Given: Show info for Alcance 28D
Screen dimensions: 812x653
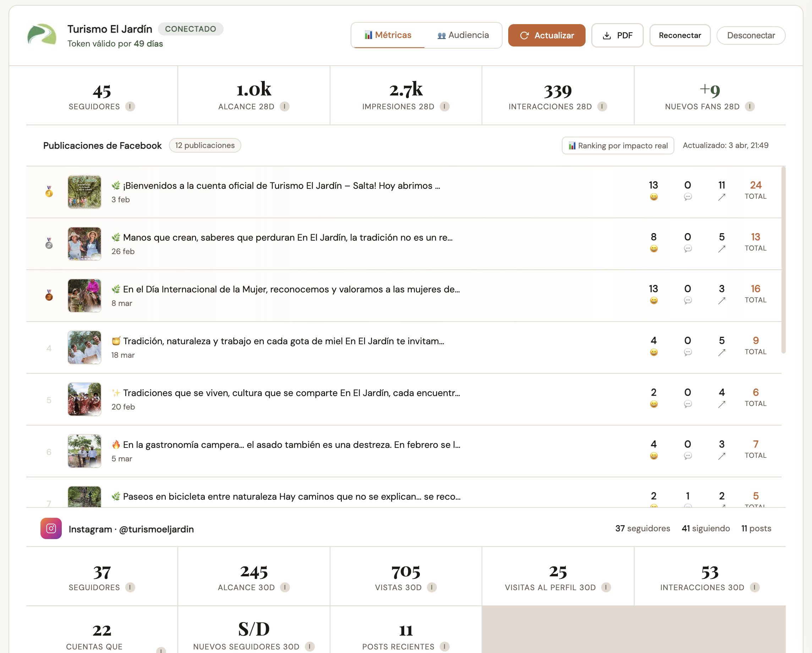Looking at the screenshot, I should (285, 106).
